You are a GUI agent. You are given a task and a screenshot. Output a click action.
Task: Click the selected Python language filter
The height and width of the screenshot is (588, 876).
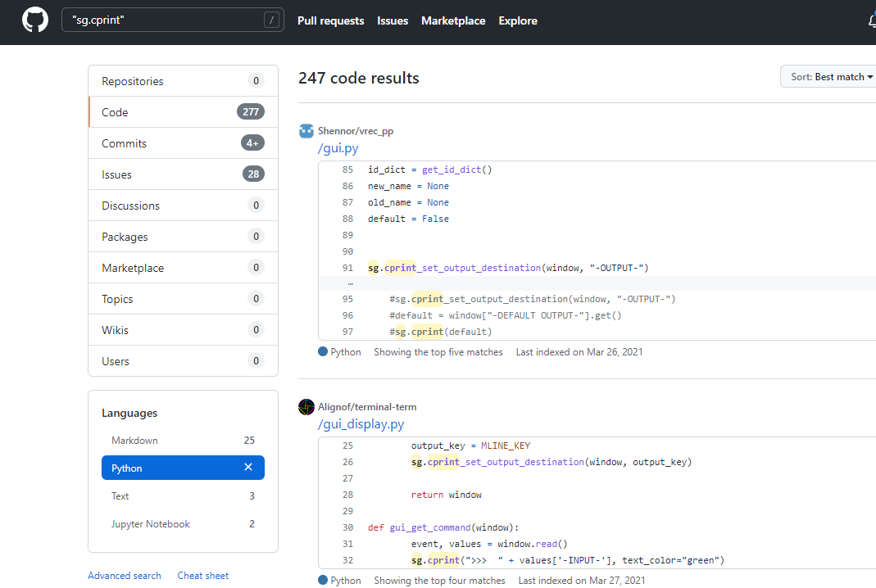pyautogui.click(x=184, y=468)
